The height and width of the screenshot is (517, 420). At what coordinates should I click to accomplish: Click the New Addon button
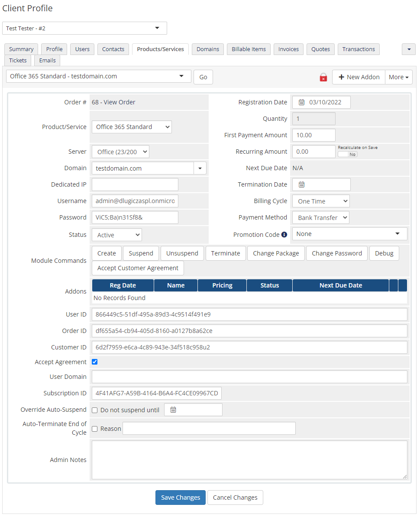(x=359, y=77)
